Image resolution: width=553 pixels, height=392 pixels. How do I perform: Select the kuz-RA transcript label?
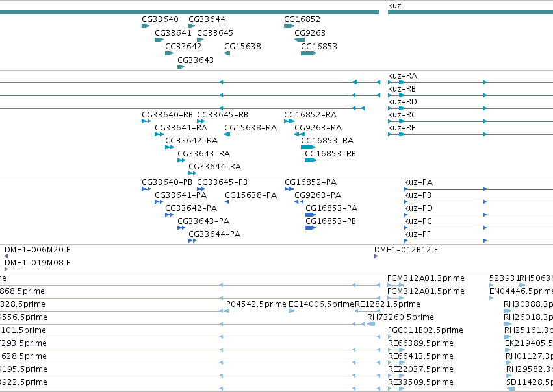coord(402,76)
